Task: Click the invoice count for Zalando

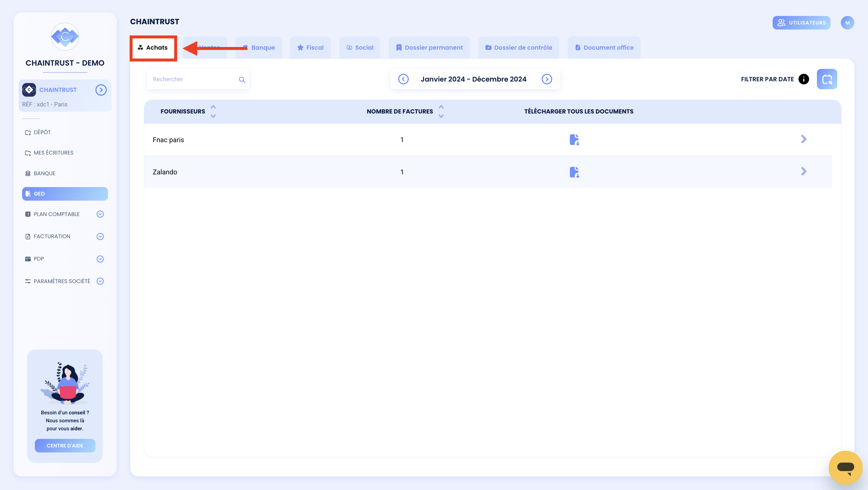Action: (x=402, y=172)
